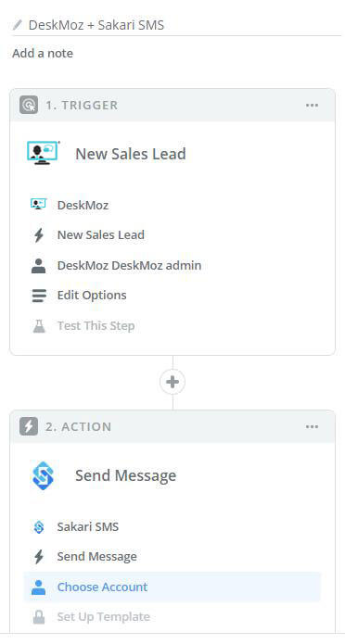The height and width of the screenshot is (644, 345).
Task: Click the lock icon beside Set Up Template
Action: pos(39,617)
